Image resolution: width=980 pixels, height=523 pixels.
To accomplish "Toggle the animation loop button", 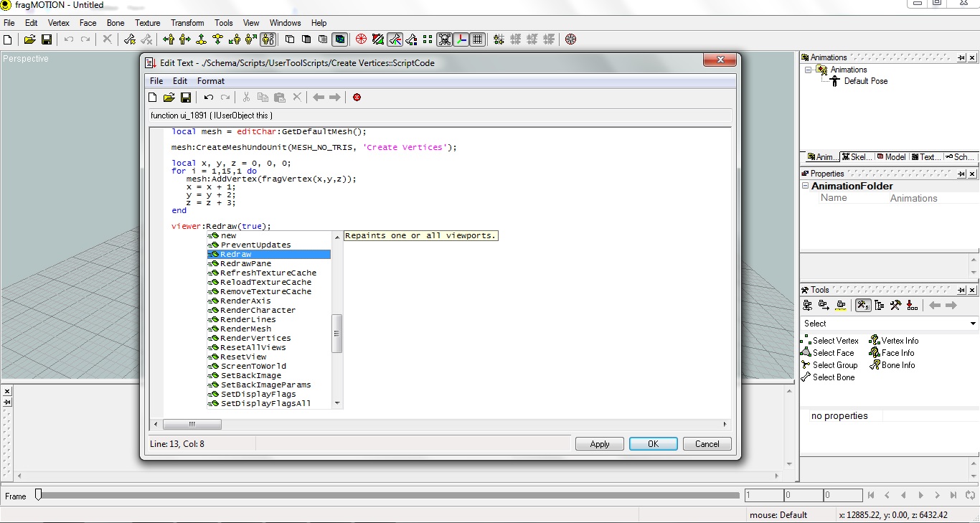I will (x=970, y=495).
